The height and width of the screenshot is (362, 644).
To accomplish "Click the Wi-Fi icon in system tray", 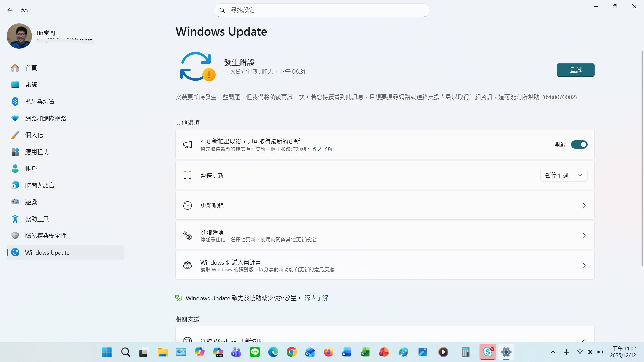I will pyautogui.click(x=579, y=352).
